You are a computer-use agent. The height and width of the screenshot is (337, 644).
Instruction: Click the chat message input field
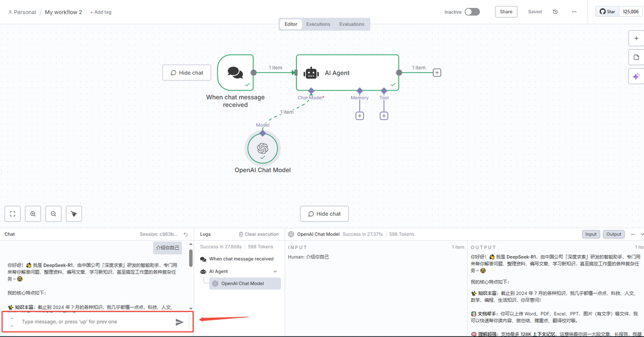coord(96,322)
